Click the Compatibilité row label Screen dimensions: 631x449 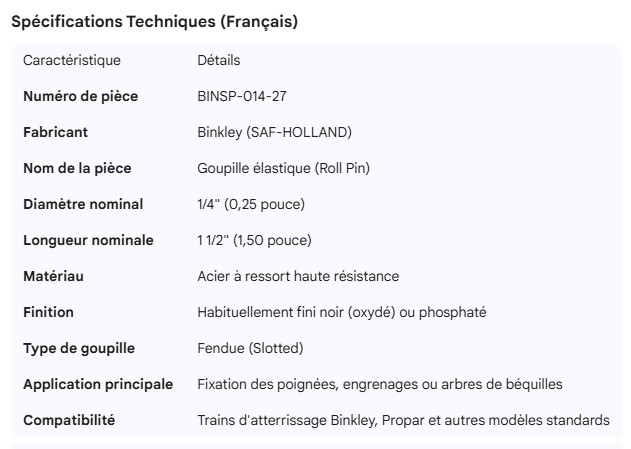[x=69, y=420]
